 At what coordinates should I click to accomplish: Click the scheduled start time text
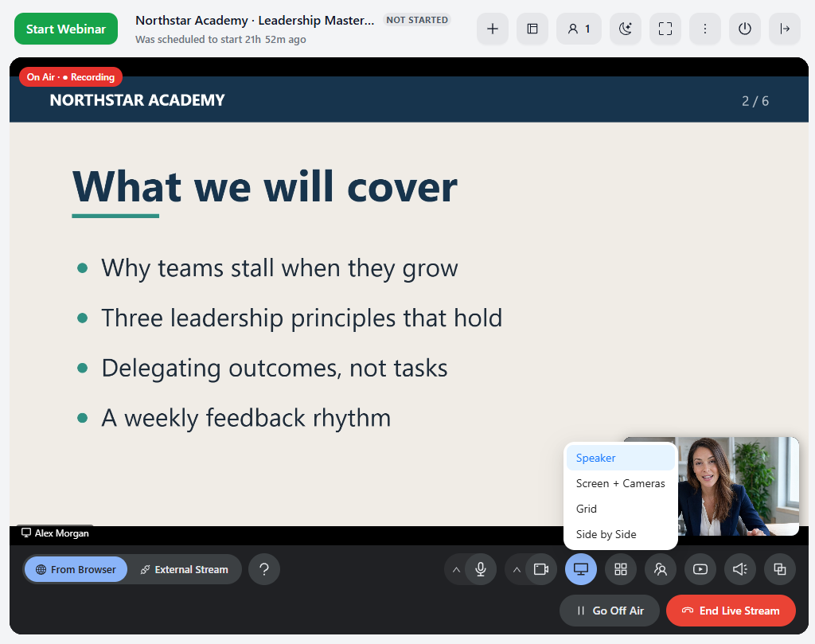pyautogui.click(x=221, y=40)
